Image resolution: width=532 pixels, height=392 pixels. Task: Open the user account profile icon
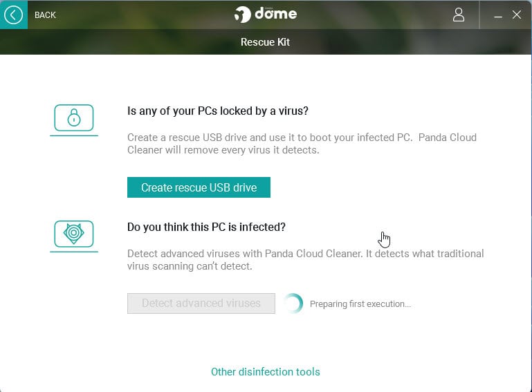pos(458,15)
